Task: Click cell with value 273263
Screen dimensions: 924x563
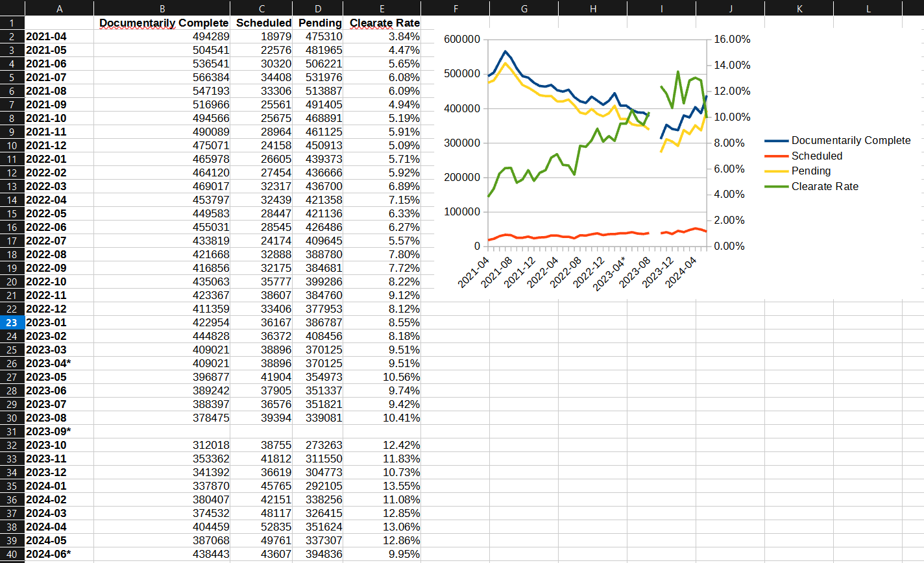Action: click(318, 445)
